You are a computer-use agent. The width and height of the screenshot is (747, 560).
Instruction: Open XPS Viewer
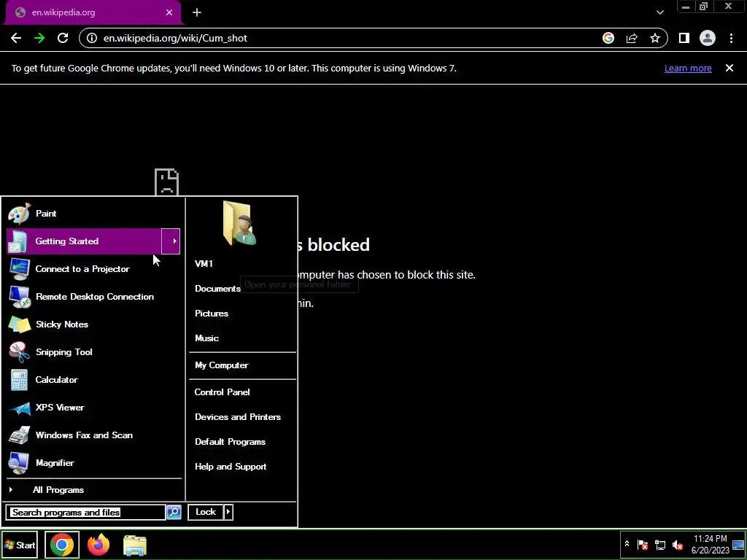point(94,408)
